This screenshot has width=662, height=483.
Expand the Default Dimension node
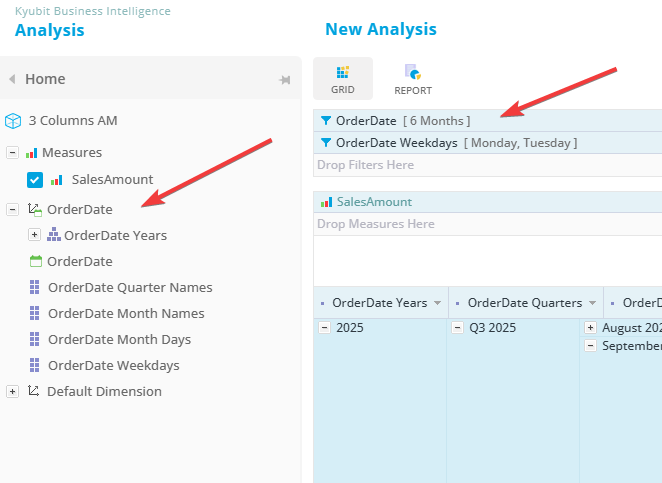pos(13,392)
